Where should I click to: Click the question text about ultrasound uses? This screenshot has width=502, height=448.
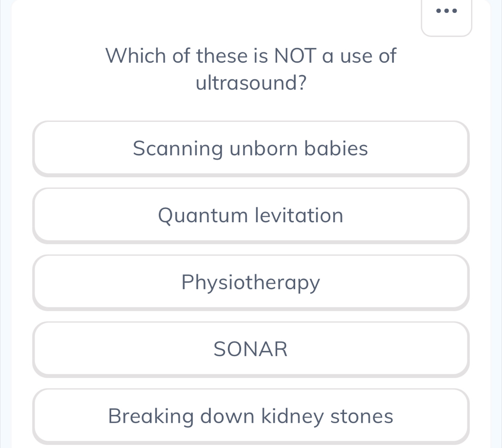(251, 68)
